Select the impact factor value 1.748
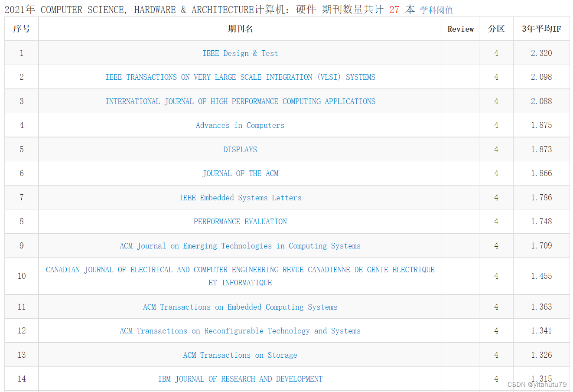Image resolution: width=573 pixels, height=392 pixels. click(541, 222)
